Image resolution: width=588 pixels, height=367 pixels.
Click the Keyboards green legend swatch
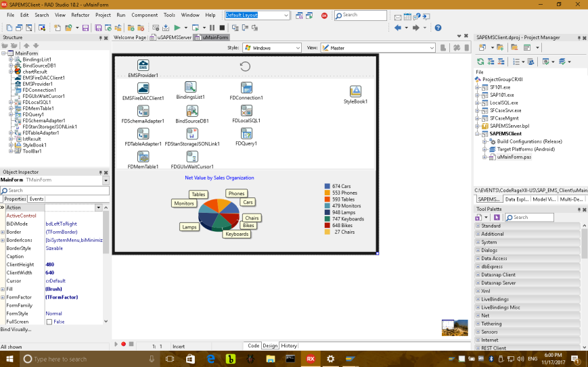(327, 219)
